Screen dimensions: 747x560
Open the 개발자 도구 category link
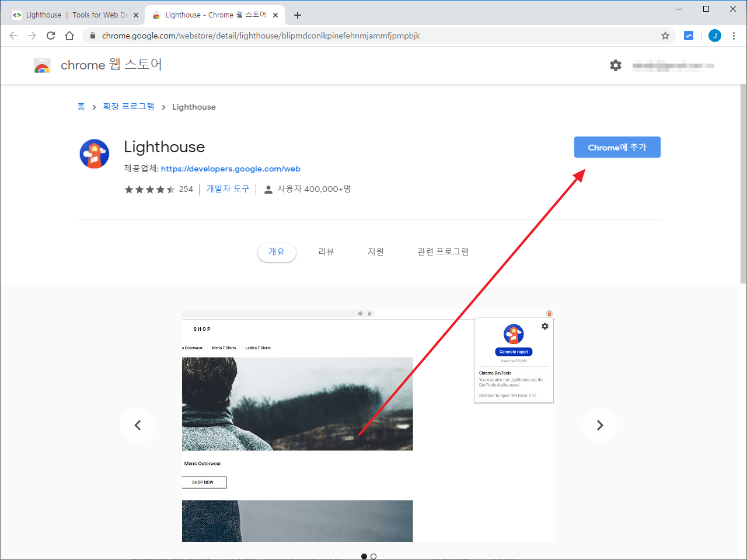pyautogui.click(x=228, y=189)
